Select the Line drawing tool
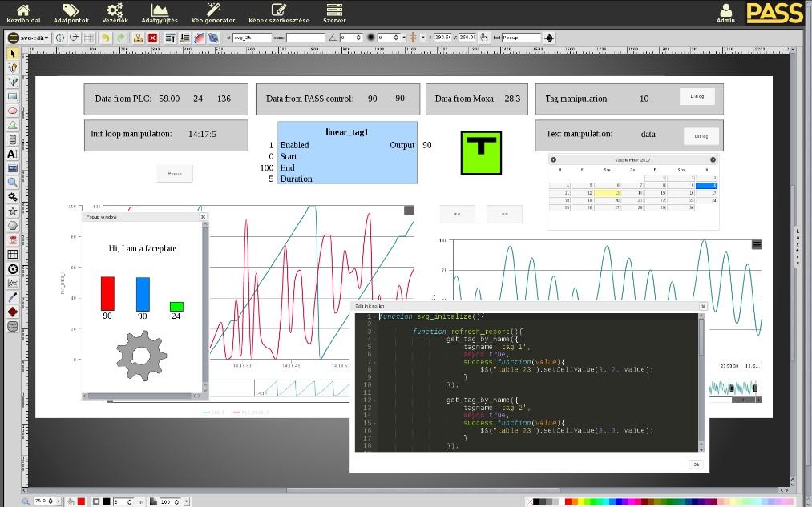This screenshot has width=812, height=507. pos(13,82)
